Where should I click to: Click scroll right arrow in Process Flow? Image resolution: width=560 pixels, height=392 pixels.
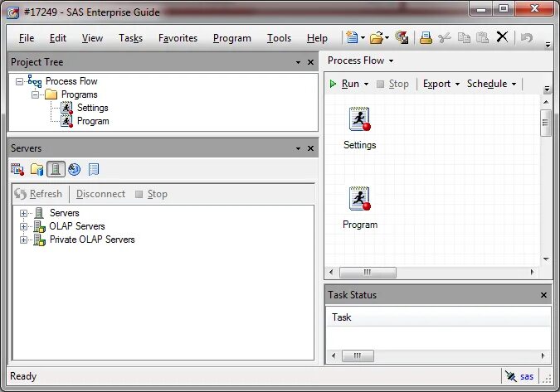pos(532,273)
